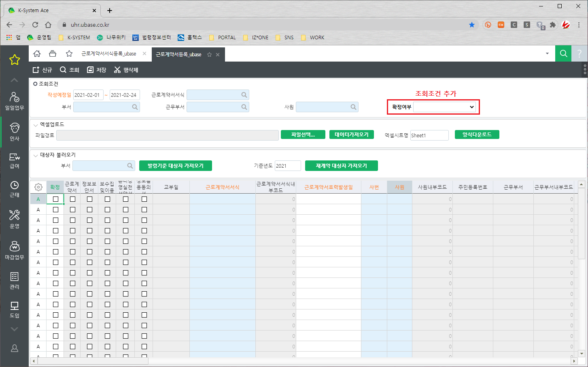This screenshot has height=367, width=588.
Task: Open the help question mark icon
Action: [580, 53]
